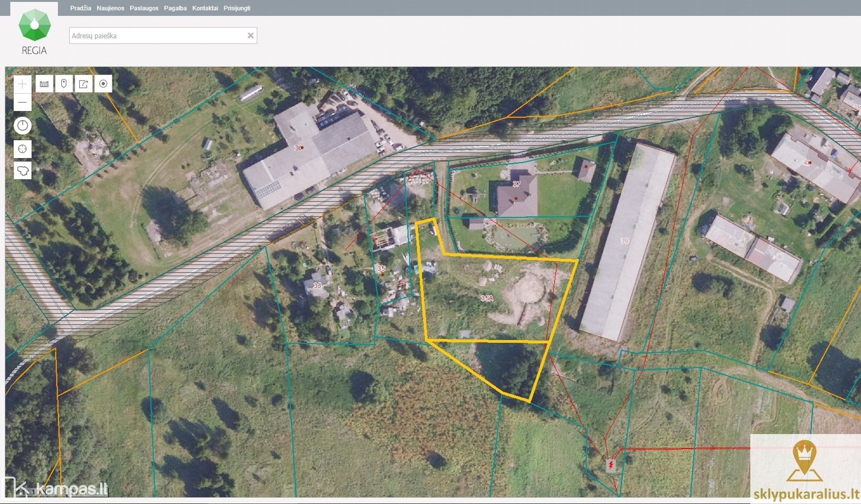This screenshot has height=504, width=861.
Task: Click the Adresų paieška search box
Action: click(x=156, y=36)
